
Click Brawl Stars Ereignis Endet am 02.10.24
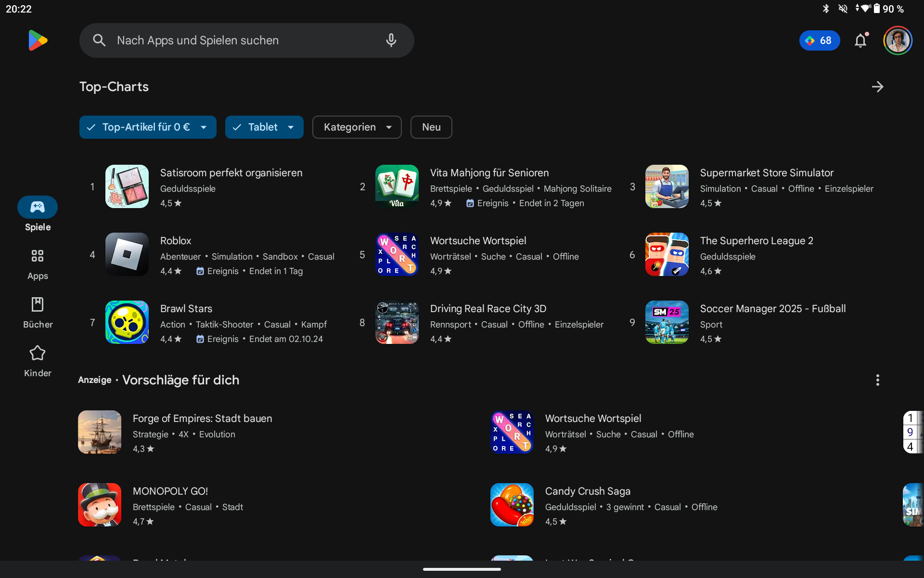260,339
